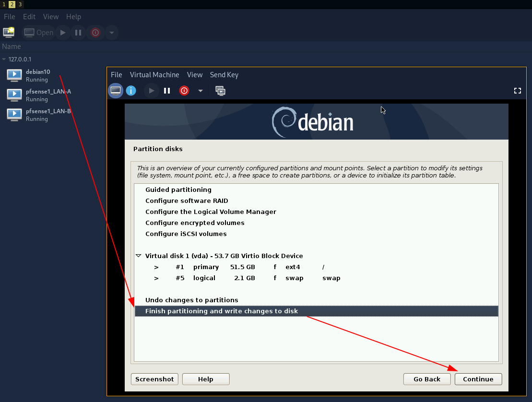Switch to workspace 1
532x402 pixels.
(x=4, y=4)
